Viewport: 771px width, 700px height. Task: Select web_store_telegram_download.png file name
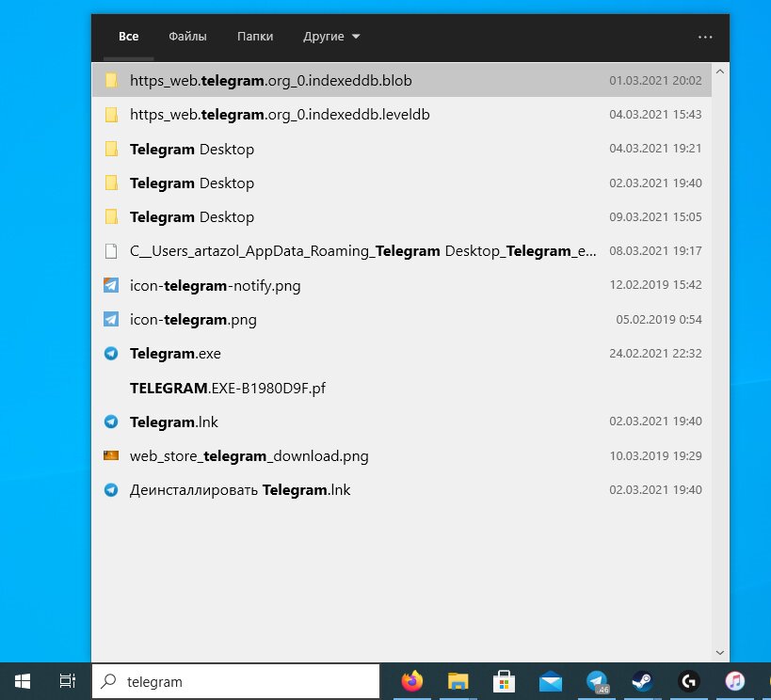[x=249, y=456]
